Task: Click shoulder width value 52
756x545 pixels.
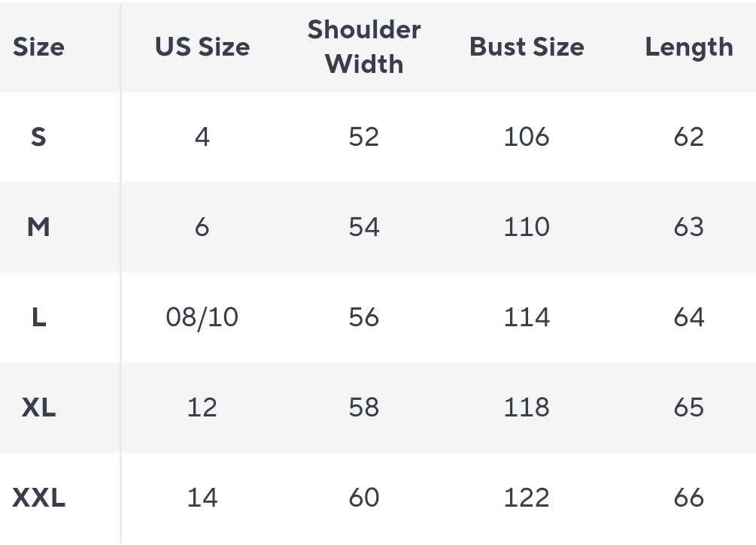Action: pyautogui.click(x=364, y=137)
